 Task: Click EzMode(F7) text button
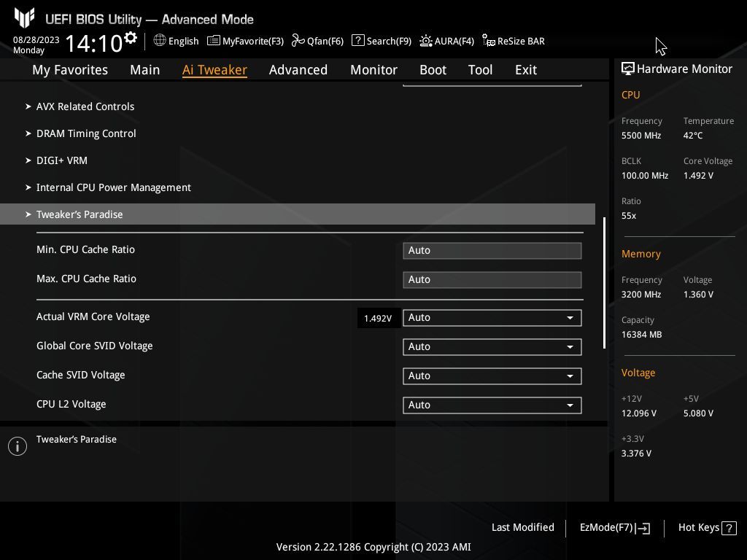(x=606, y=528)
